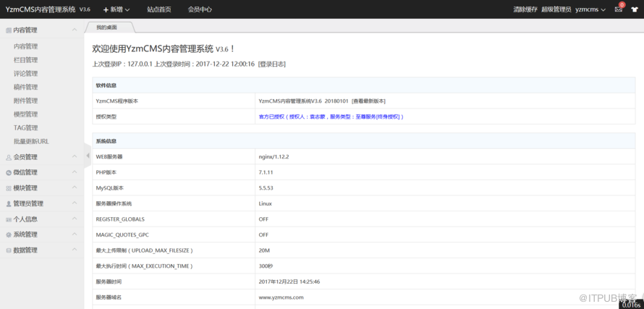644x309 pixels.
Task: Expand the 个人信息 section chevron
Action: tap(75, 219)
